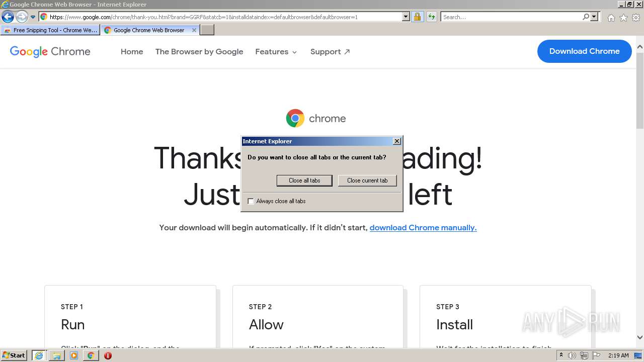Open The Browser by Google page

(x=199, y=52)
